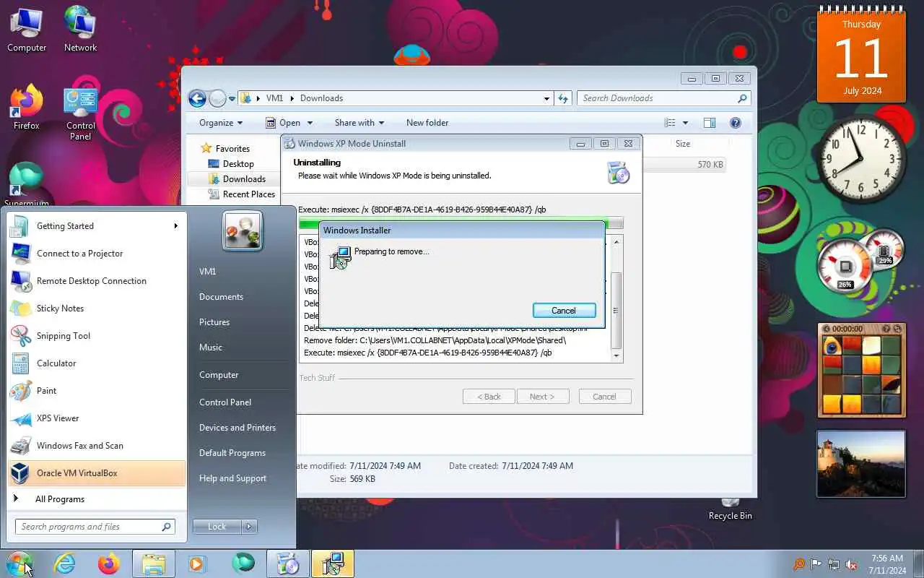Click the orange magnifier tray icon
This screenshot has width=924, height=578.
click(798, 564)
